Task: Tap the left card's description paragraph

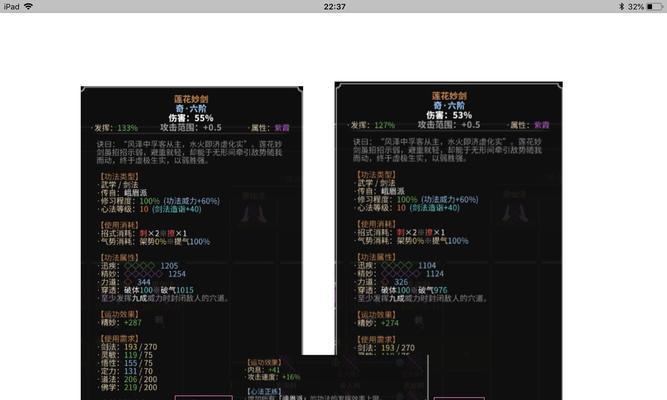Action: pyautogui.click(x=189, y=152)
